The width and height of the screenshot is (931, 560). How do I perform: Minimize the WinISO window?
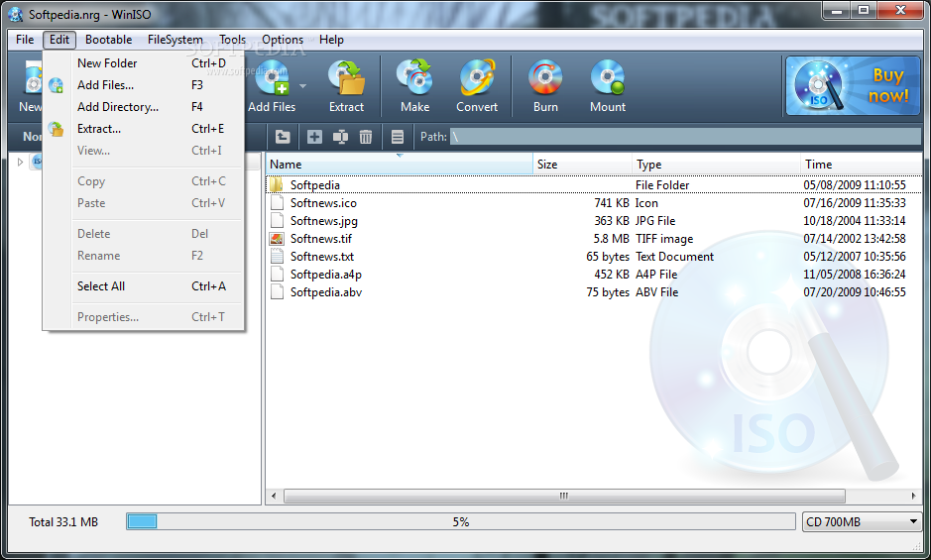837,10
